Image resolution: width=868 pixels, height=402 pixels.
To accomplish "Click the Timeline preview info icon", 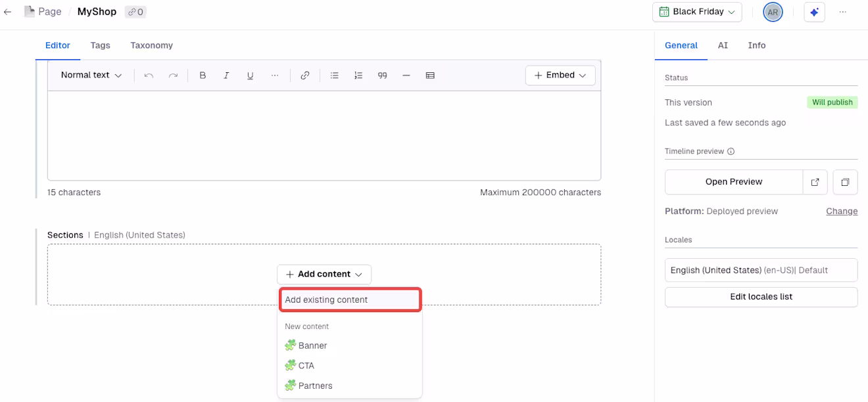I will click(731, 151).
